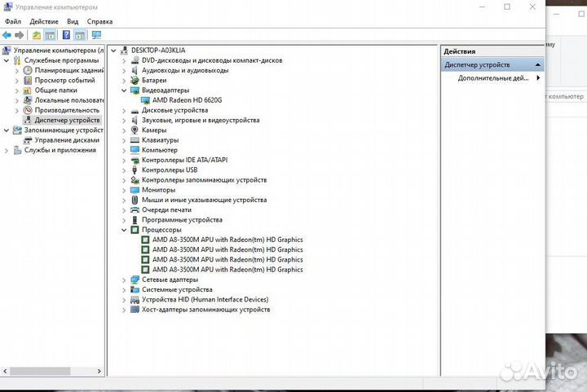Click the Мониторы category icon

pyautogui.click(x=135, y=190)
